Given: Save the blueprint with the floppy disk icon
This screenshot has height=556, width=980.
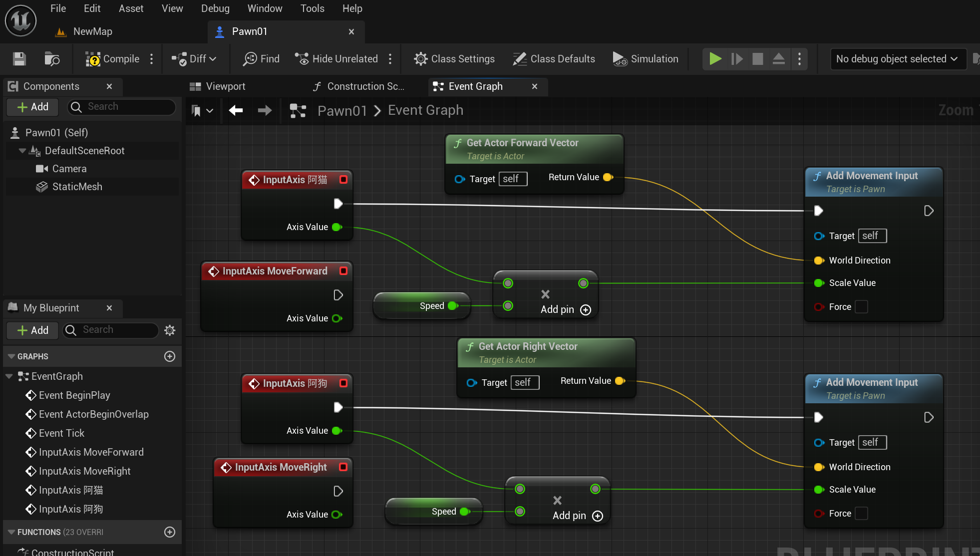Looking at the screenshot, I should click(x=19, y=59).
